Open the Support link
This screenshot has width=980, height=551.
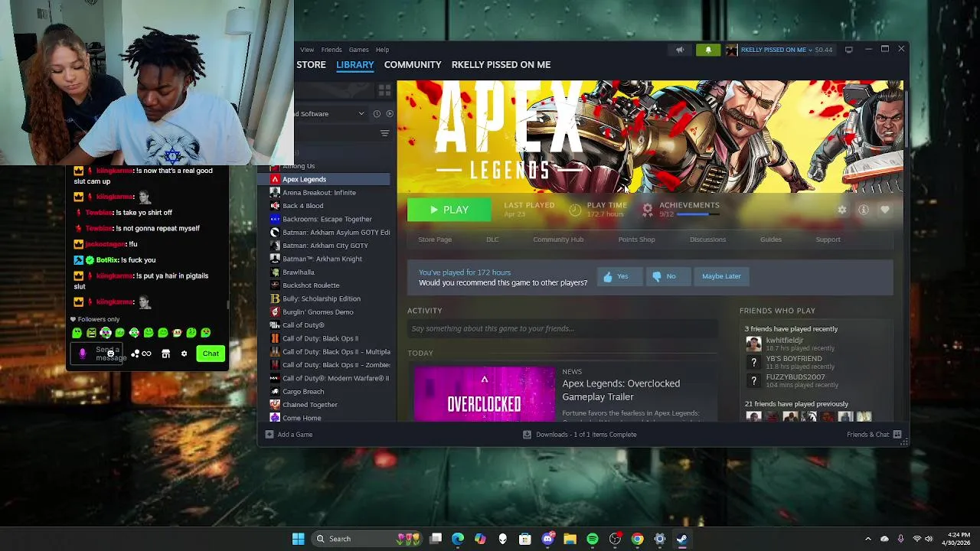(828, 240)
